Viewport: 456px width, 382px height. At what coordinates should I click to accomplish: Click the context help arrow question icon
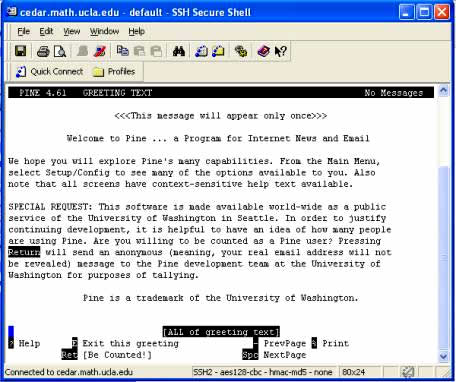click(x=281, y=51)
